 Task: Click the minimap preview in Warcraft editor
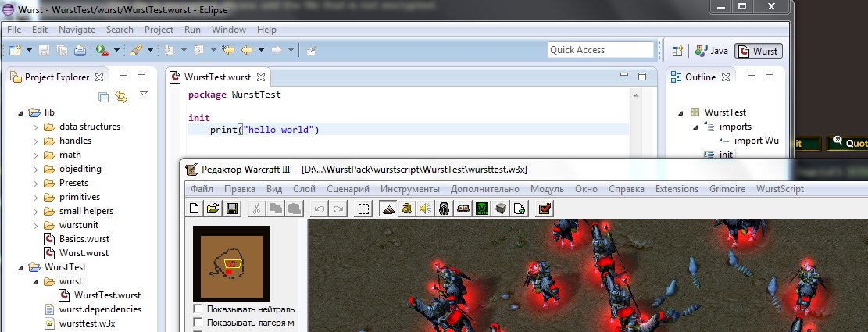231,263
